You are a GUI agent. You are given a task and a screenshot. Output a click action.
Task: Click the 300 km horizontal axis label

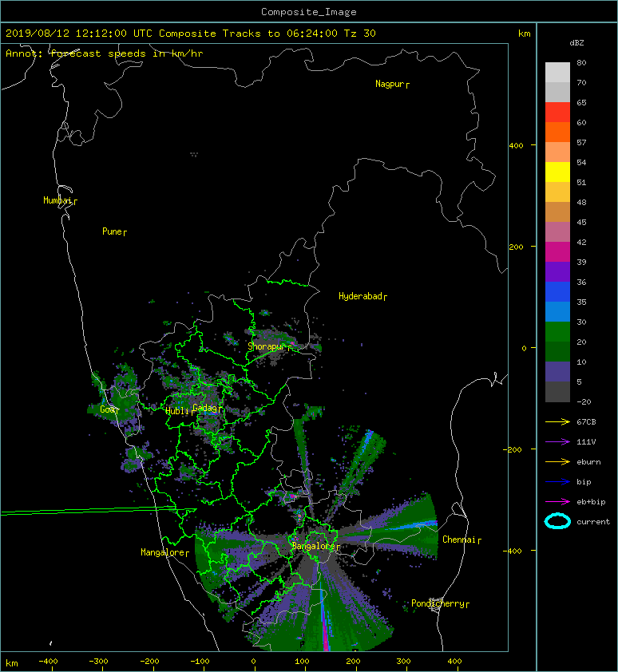pyautogui.click(x=403, y=662)
